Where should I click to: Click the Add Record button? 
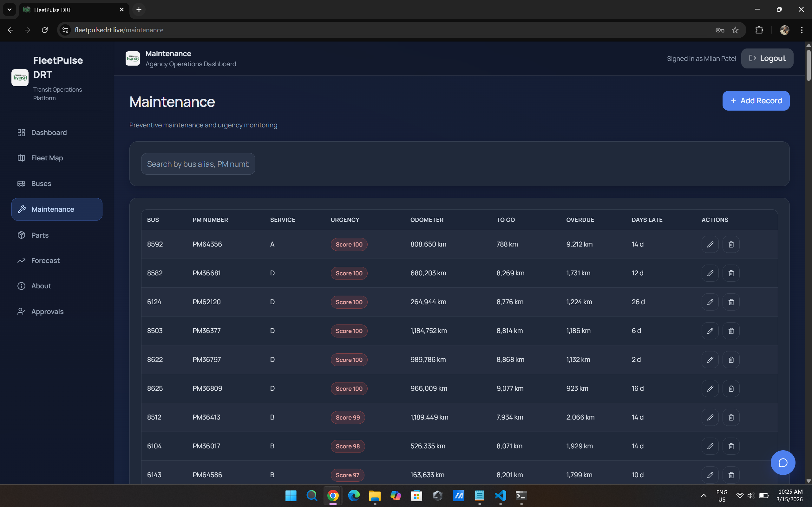coord(756,100)
